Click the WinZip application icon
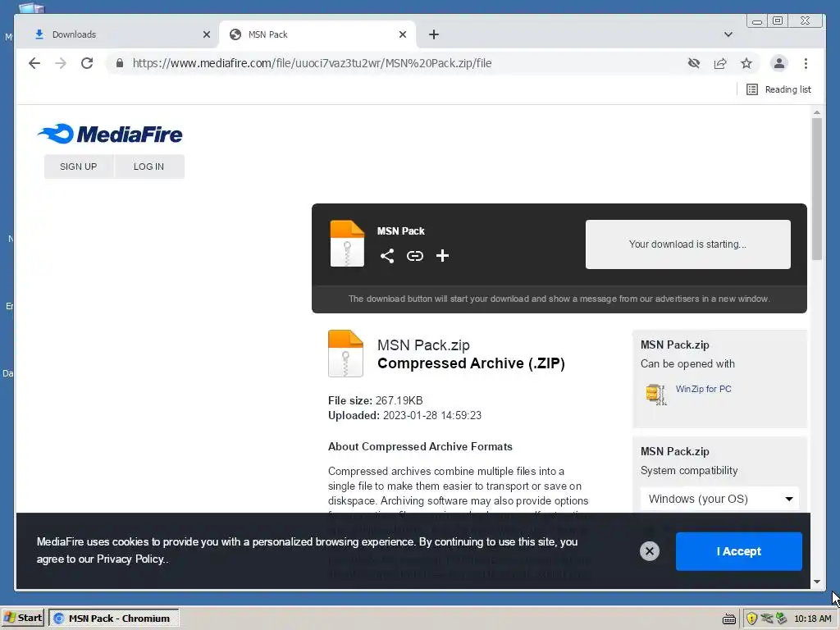 pyautogui.click(x=656, y=395)
